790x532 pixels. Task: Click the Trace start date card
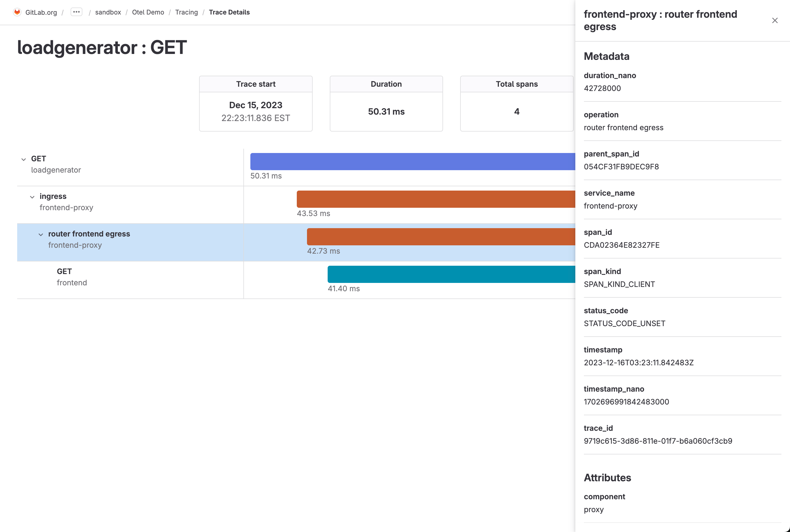pyautogui.click(x=255, y=104)
